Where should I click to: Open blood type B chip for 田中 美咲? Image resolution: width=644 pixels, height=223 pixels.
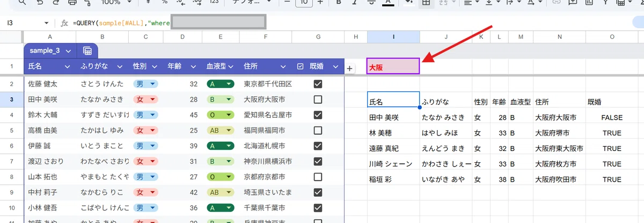(x=221, y=99)
